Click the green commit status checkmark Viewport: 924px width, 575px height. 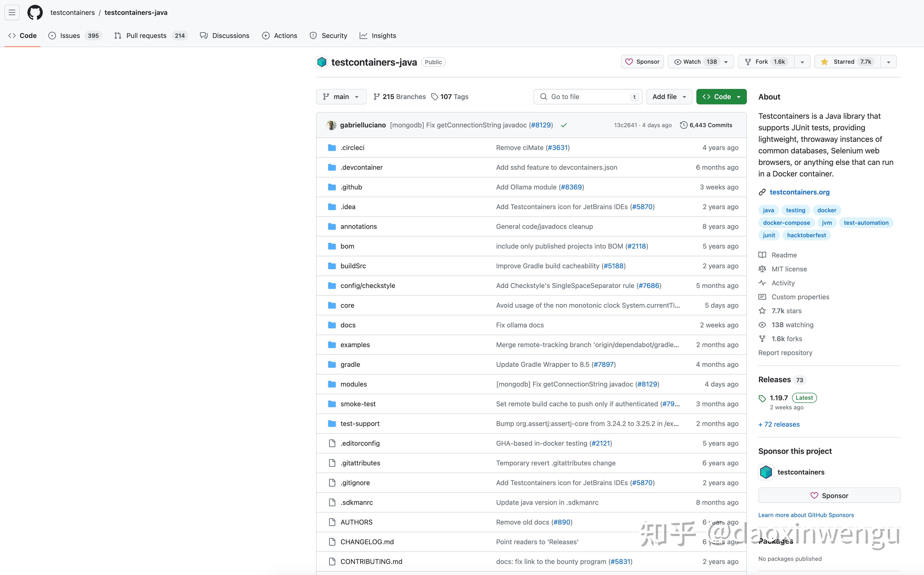pyautogui.click(x=564, y=125)
